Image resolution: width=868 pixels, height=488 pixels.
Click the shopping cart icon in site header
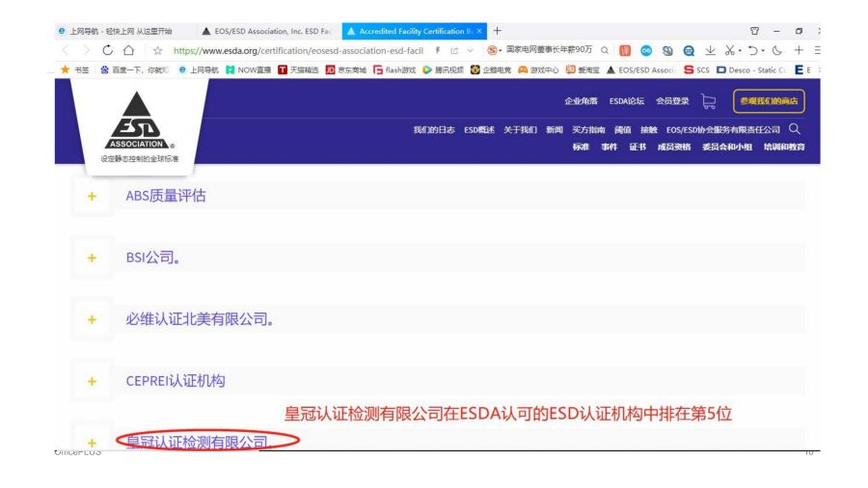pyautogui.click(x=709, y=101)
